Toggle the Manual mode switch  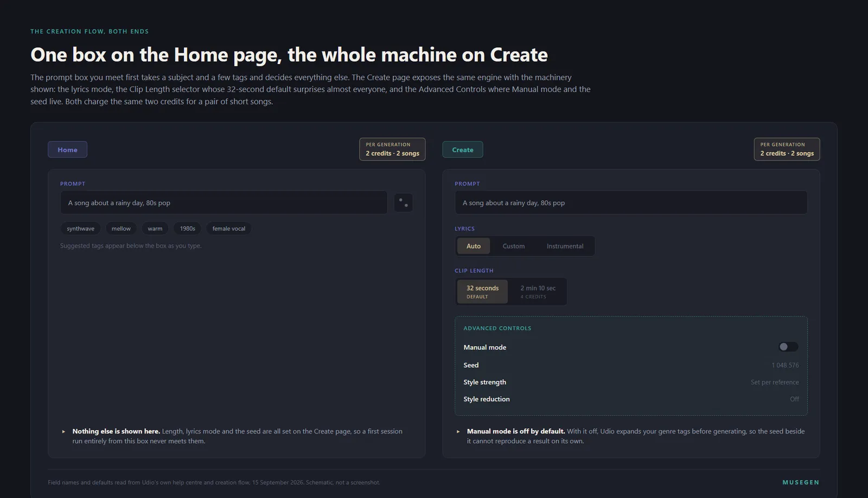pyautogui.click(x=788, y=347)
